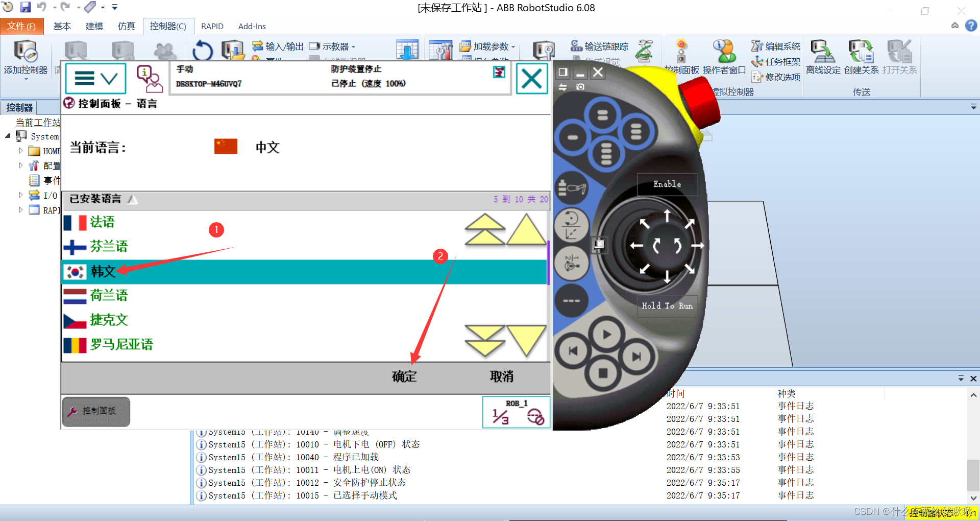Open the FlexPendant main menu button
The height and width of the screenshot is (521, 980).
tap(95, 79)
